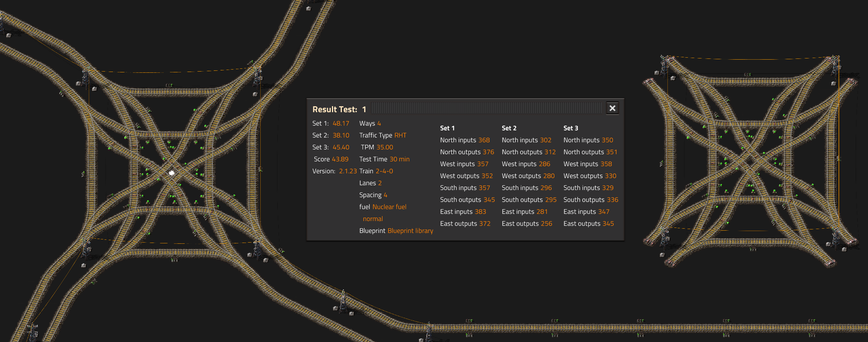Screen dimensions: 868x342
Task: Click the white player marker at intersection center
Action: pyautogui.click(x=172, y=173)
